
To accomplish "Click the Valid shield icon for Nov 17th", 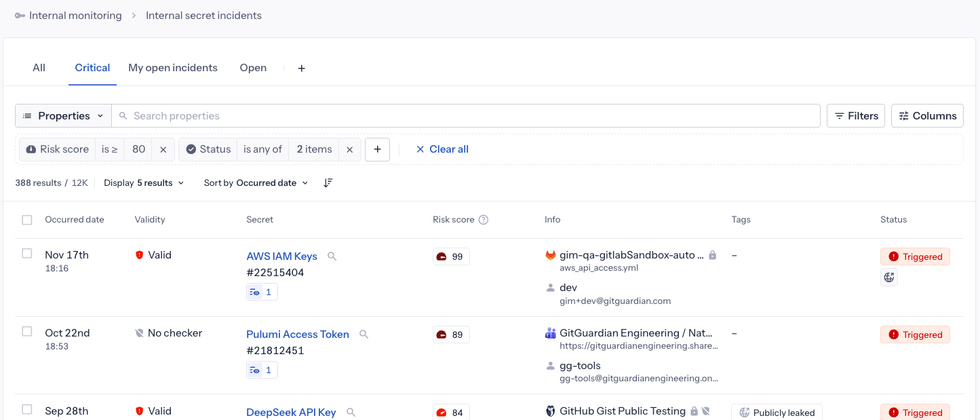I will (x=140, y=255).
